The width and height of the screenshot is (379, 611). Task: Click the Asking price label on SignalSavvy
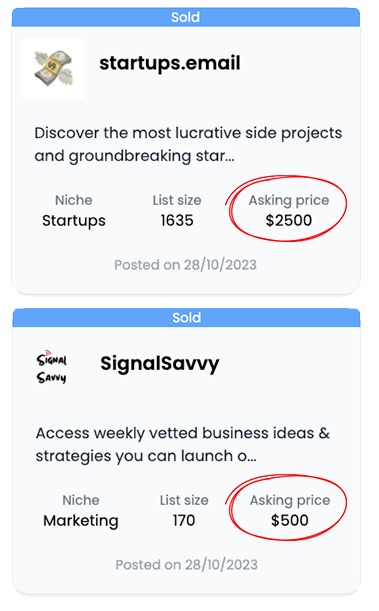point(290,501)
